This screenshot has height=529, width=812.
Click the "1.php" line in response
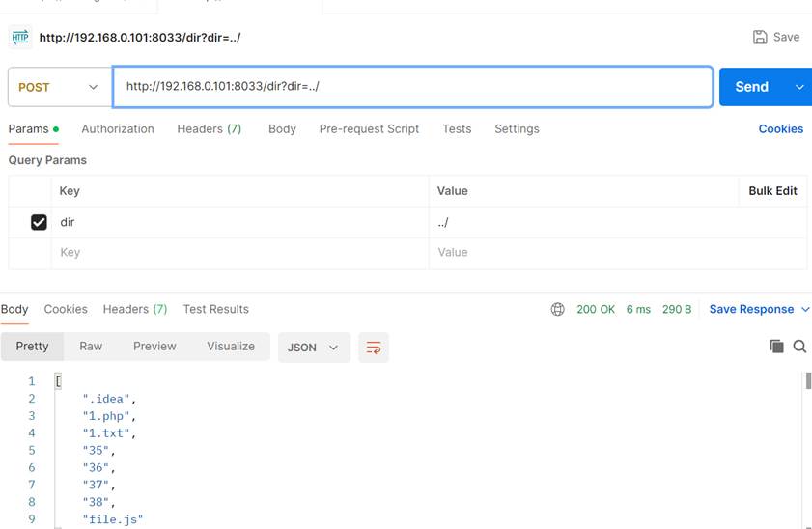click(109, 416)
